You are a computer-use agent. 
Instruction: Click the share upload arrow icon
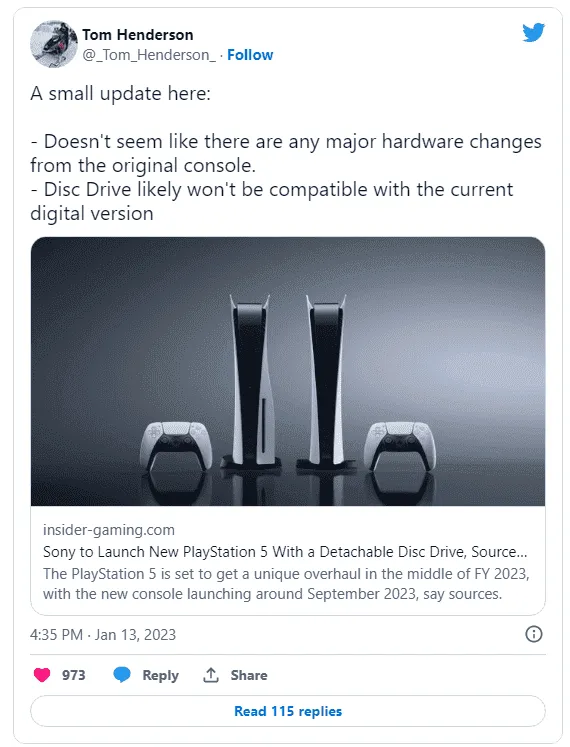tap(211, 675)
